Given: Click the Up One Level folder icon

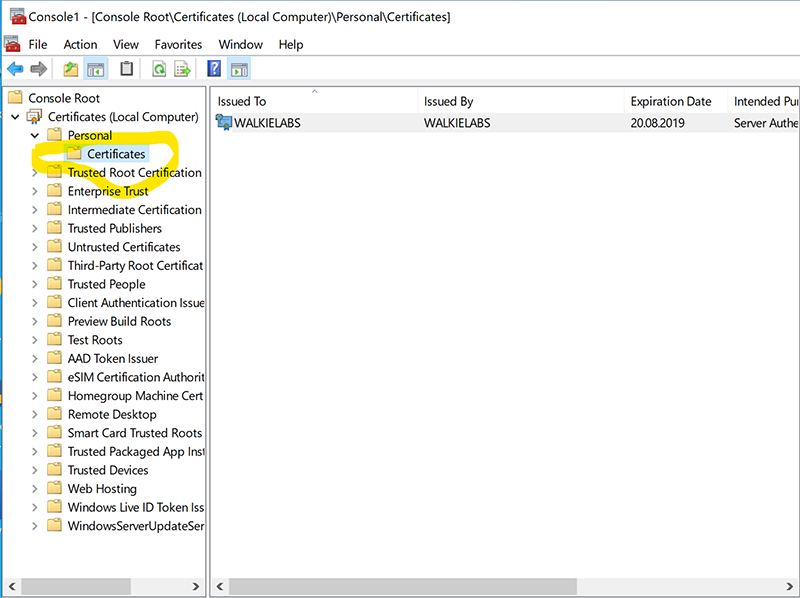Looking at the screenshot, I should 68,68.
